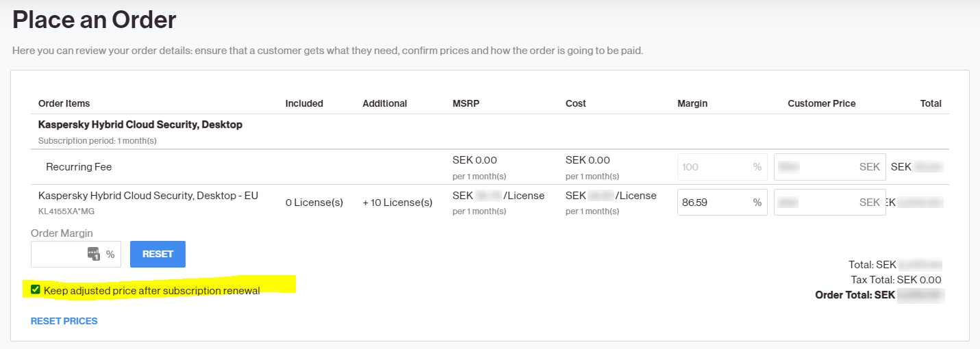Click the MSRP column header

click(466, 103)
